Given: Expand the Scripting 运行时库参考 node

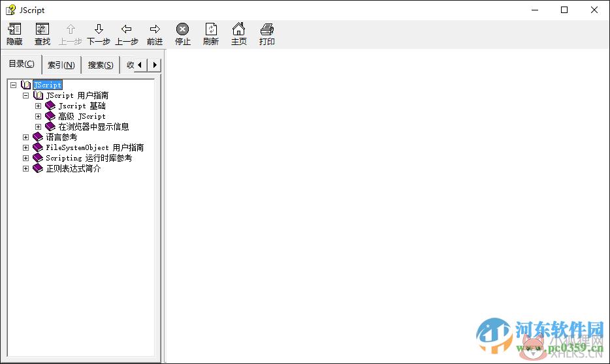Looking at the screenshot, I should point(25,158).
